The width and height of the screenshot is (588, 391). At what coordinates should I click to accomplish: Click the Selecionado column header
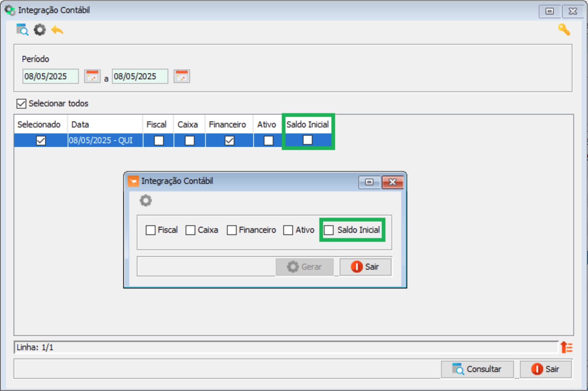click(x=39, y=125)
